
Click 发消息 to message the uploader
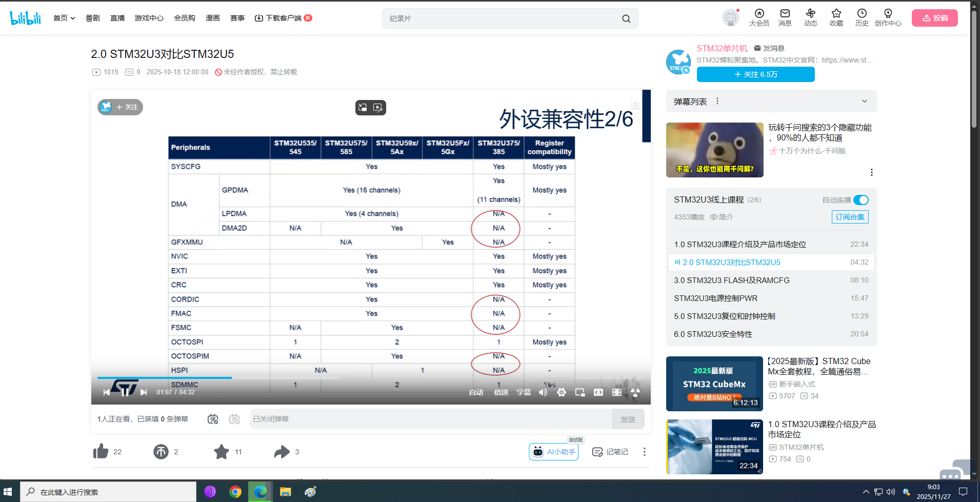(x=769, y=48)
